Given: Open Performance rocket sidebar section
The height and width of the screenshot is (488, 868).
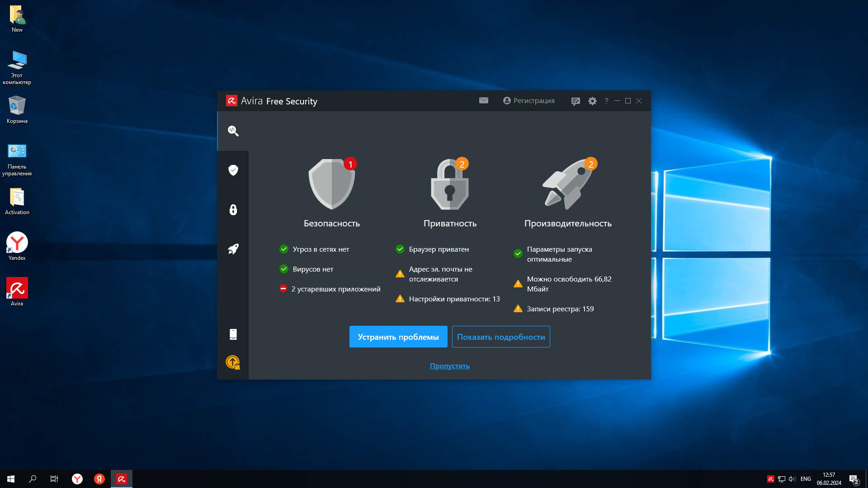Looking at the screenshot, I should tap(233, 249).
